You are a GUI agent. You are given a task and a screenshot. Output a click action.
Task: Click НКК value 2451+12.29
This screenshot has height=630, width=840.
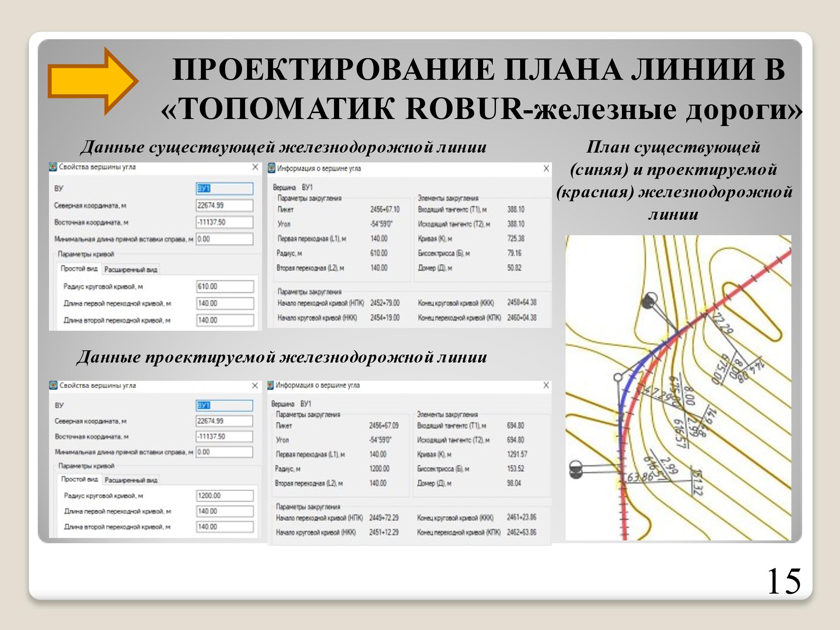coord(384,532)
